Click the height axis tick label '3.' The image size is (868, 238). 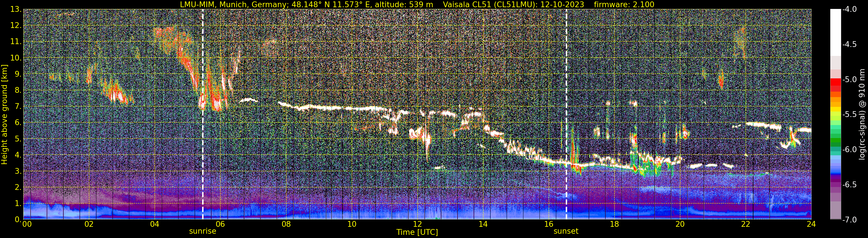point(18,171)
